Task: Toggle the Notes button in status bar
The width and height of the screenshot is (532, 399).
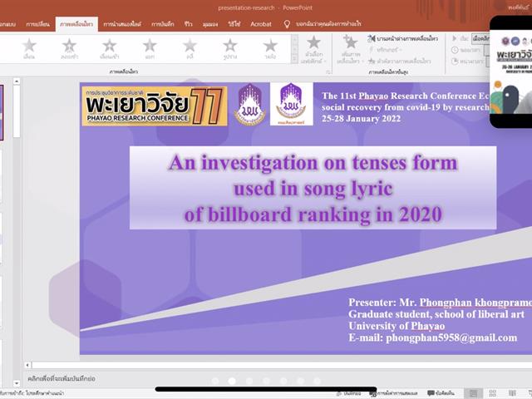Action: pyautogui.click(x=349, y=393)
